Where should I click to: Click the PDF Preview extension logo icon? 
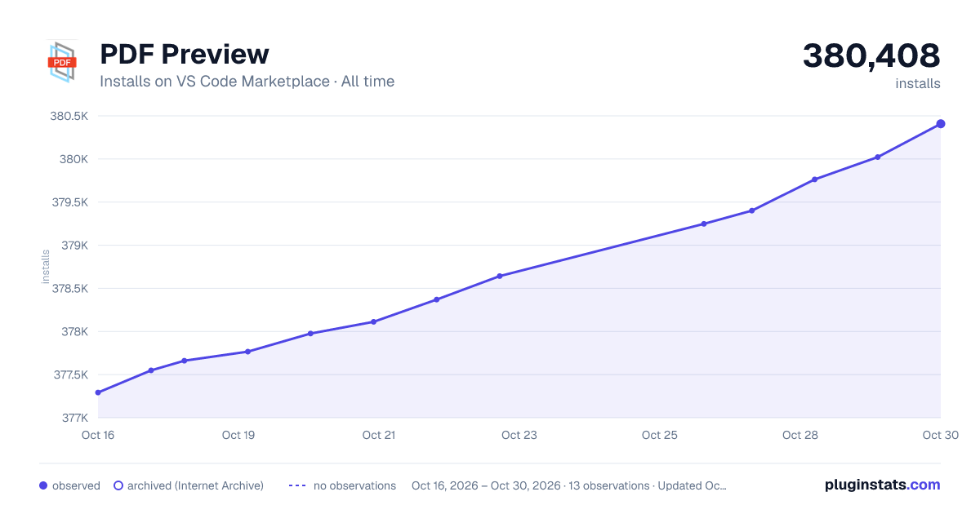click(x=62, y=62)
